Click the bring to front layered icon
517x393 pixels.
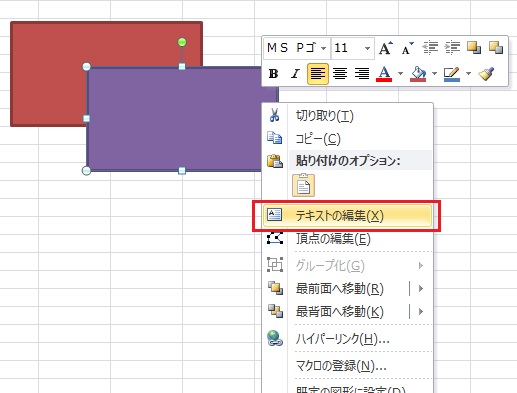275,288
